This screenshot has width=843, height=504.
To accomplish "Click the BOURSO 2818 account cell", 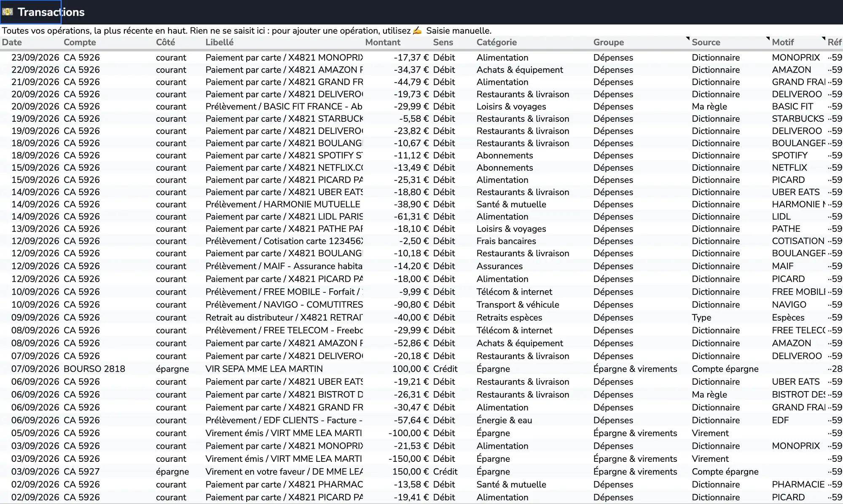I will pyautogui.click(x=94, y=369).
